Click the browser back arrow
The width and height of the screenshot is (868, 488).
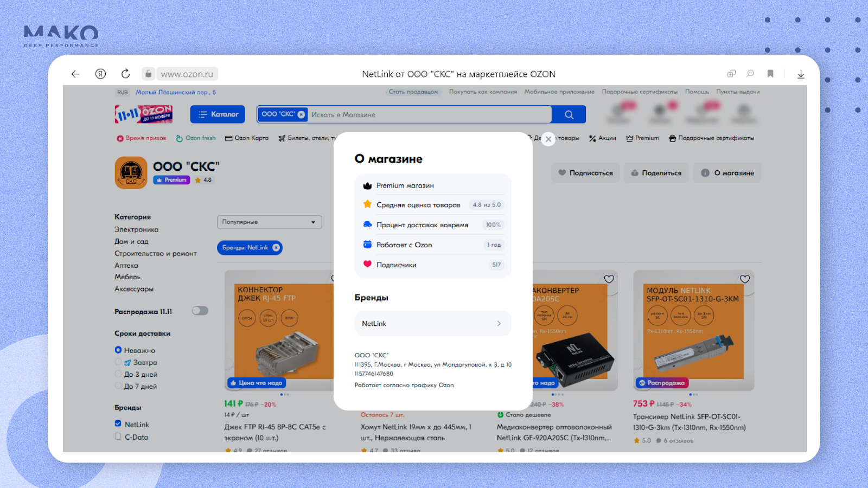(75, 74)
